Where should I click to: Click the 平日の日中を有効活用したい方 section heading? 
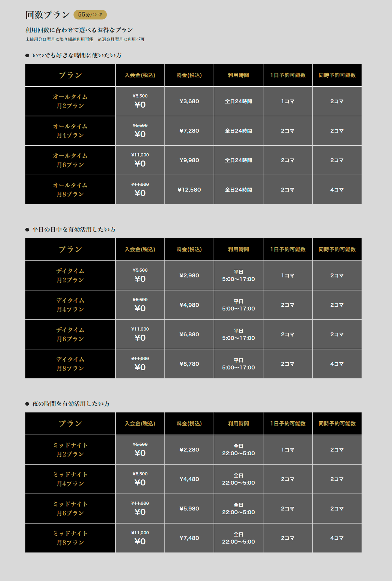tap(74, 230)
